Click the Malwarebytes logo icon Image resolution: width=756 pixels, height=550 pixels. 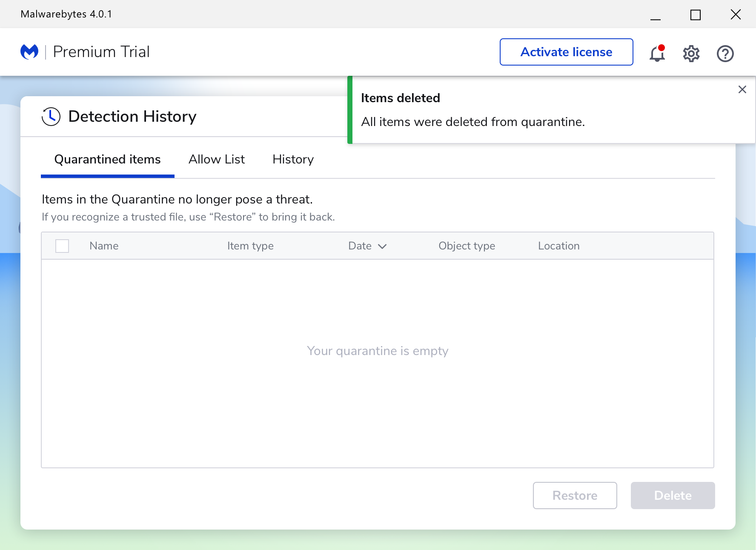(29, 52)
